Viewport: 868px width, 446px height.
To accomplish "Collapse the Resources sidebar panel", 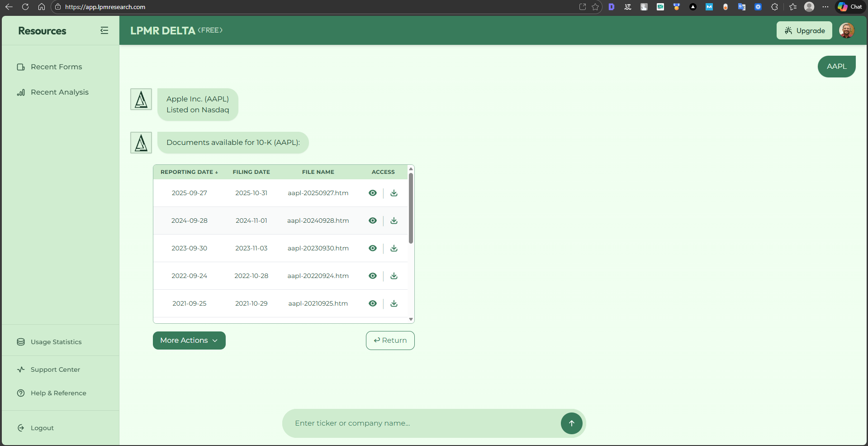I will coord(104,30).
